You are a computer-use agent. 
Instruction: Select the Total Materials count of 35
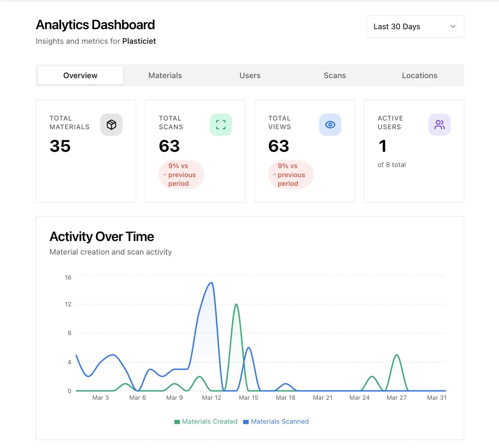[60, 146]
